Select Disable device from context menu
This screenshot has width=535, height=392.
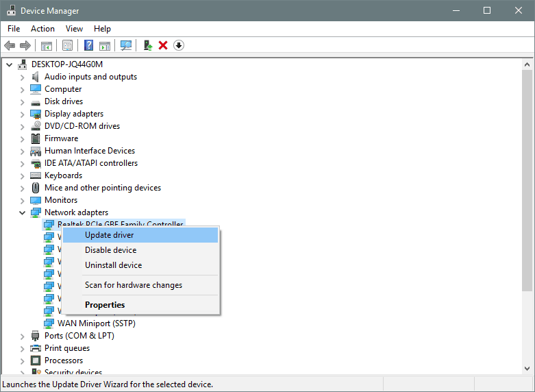coord(110,250)
